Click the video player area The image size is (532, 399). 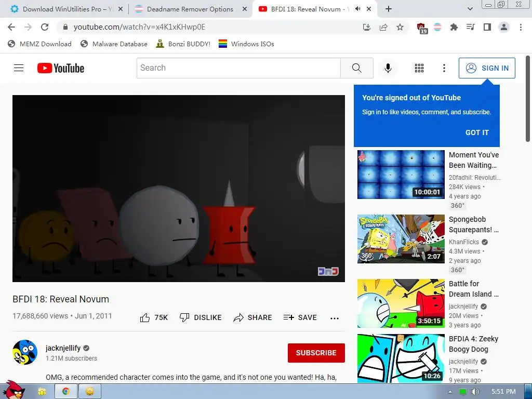pos(179,188)
